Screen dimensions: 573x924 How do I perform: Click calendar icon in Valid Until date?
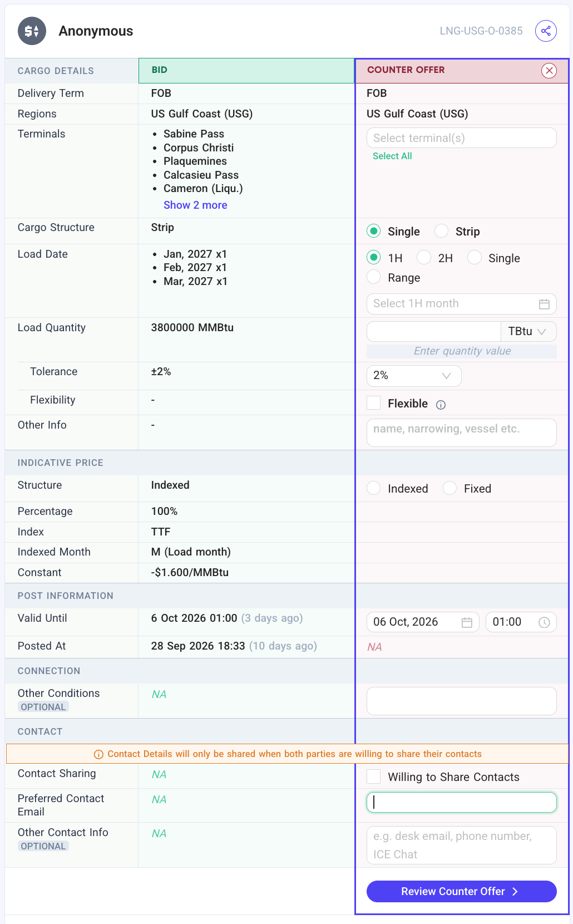pyautogui.click(x=467, y=622)
